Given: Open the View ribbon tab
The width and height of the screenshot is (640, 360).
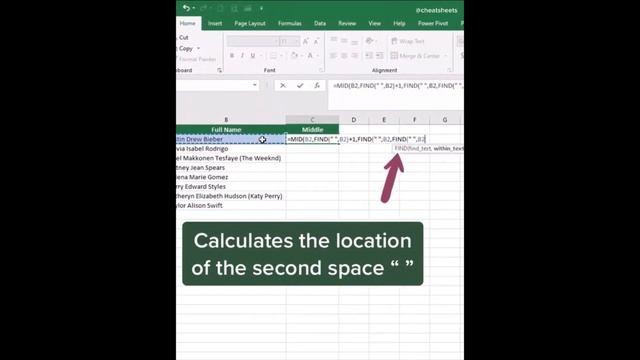Looking at the screenshot, I should point(374,23).
